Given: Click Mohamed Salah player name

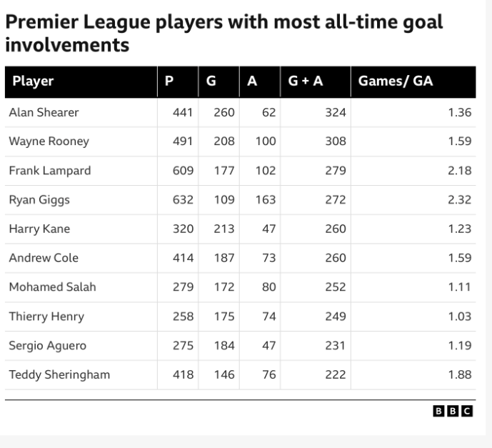Looking at the screenshot, I should click(x=52, y=287).
